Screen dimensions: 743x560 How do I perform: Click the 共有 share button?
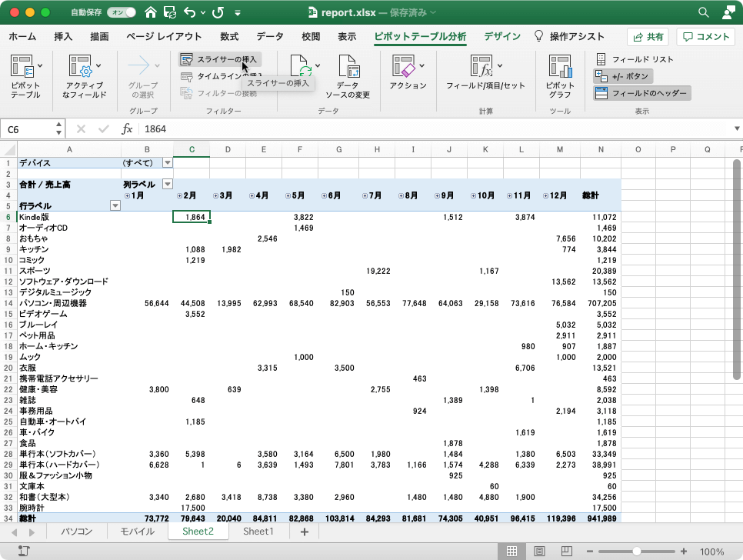[x=648, y=37]
